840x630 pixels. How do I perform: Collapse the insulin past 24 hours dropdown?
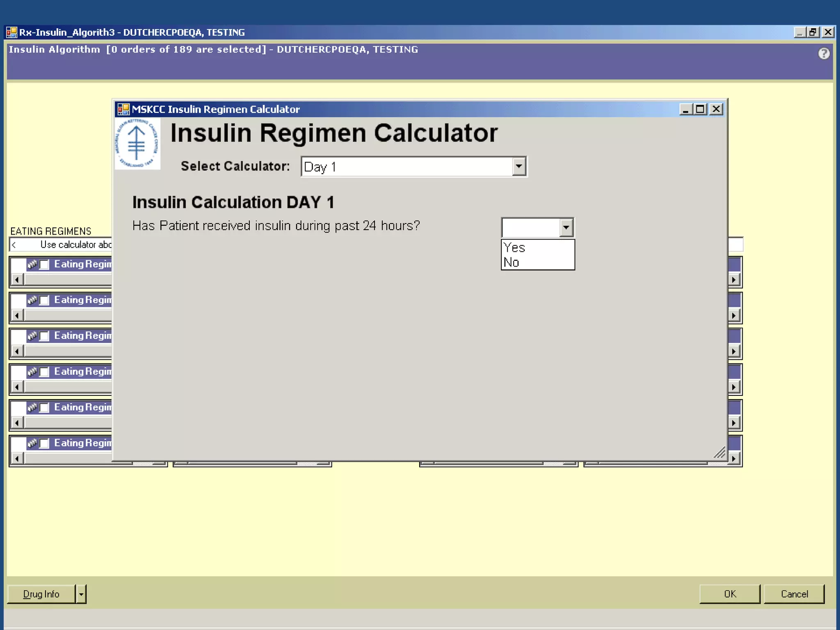pyautogui.click(x=566, y=227)
